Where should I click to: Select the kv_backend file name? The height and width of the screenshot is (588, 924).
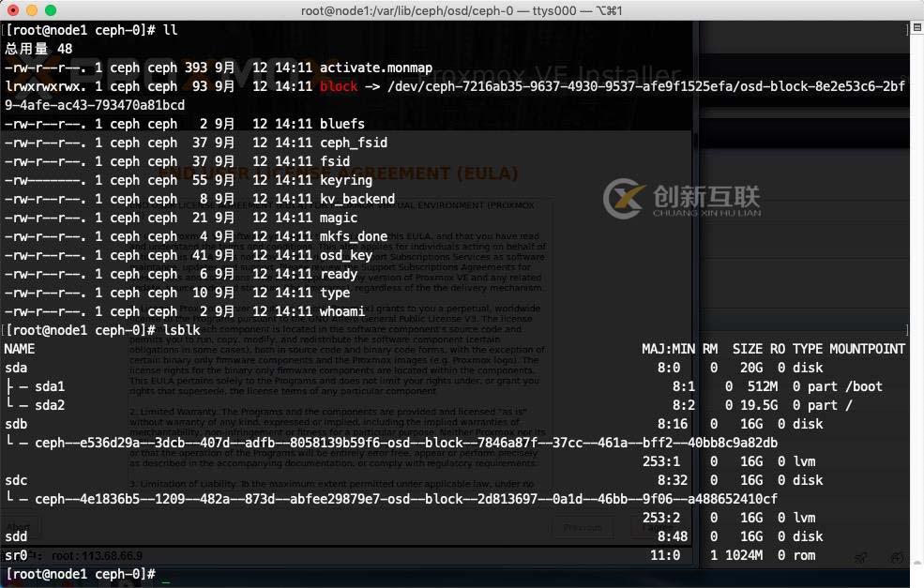(357, 199)
